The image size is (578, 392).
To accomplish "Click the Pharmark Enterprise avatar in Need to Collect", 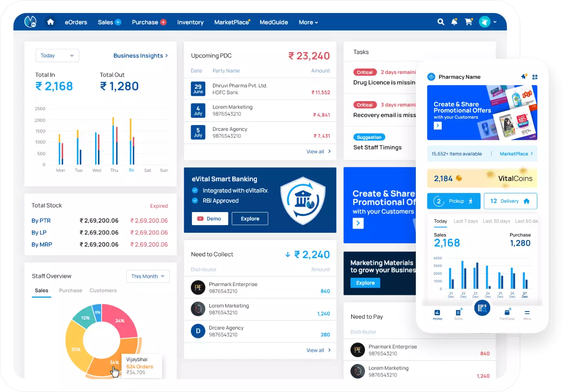I will (x=198, y=288).
